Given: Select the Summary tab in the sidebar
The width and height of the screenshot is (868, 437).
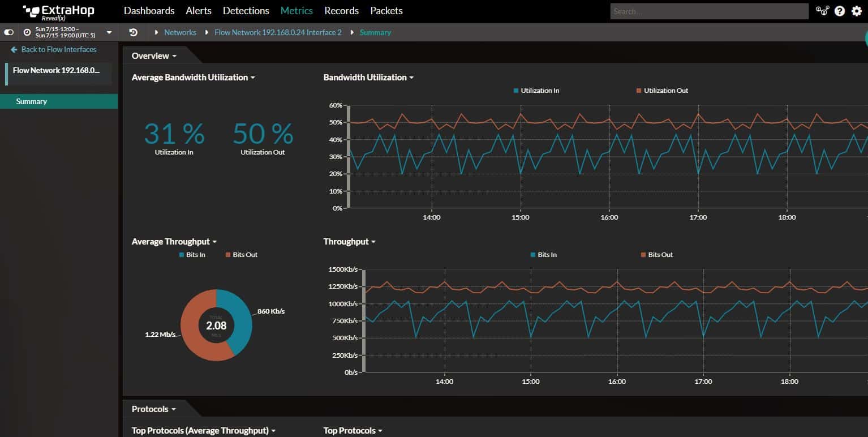Looking at the screenshot, I should [x=32, y=101].
